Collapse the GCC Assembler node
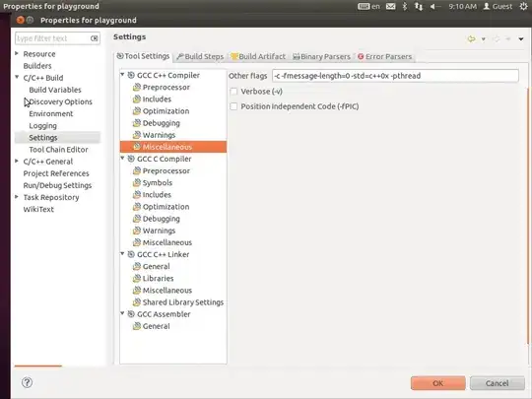 [x=122, y=313]
